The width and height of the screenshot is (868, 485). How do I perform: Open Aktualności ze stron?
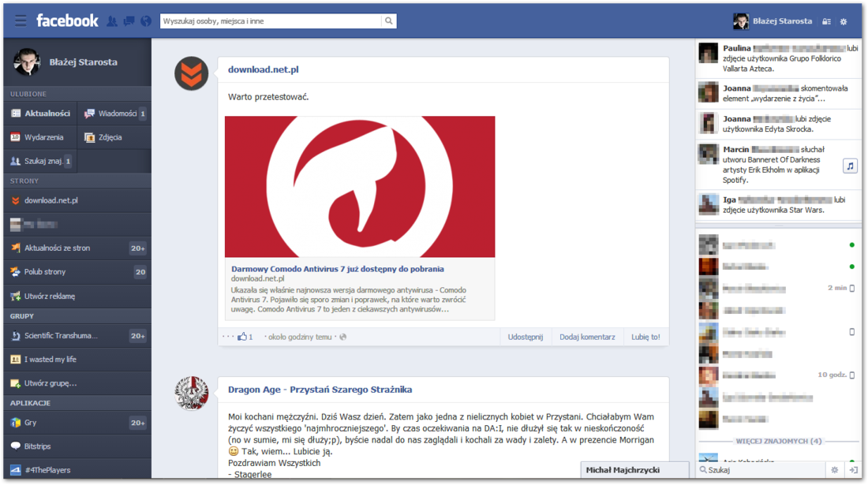point(77,248)
